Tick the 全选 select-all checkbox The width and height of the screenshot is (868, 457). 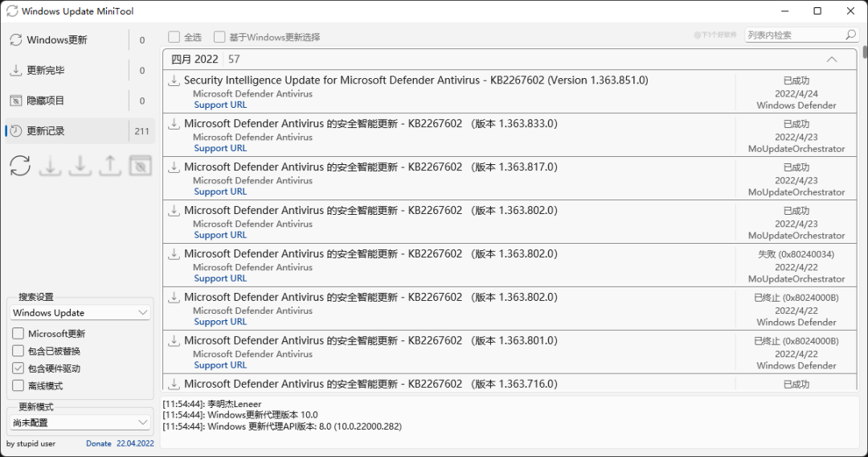point(174,37)
